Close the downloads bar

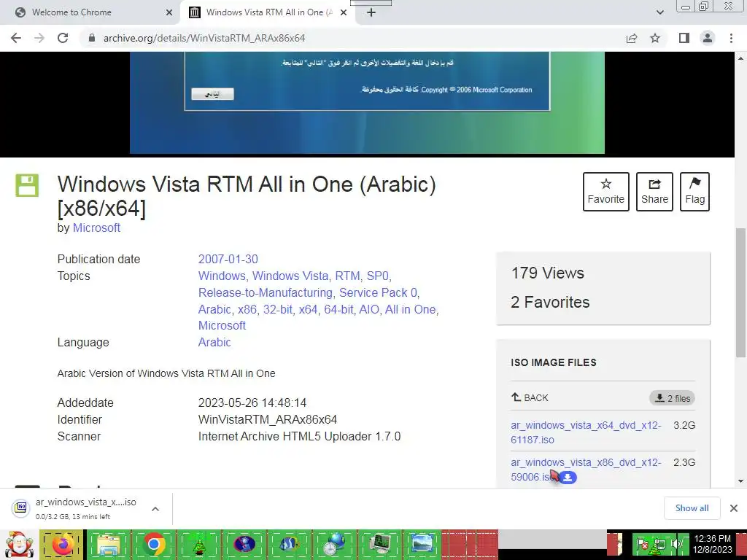click(x=734, y=508)
